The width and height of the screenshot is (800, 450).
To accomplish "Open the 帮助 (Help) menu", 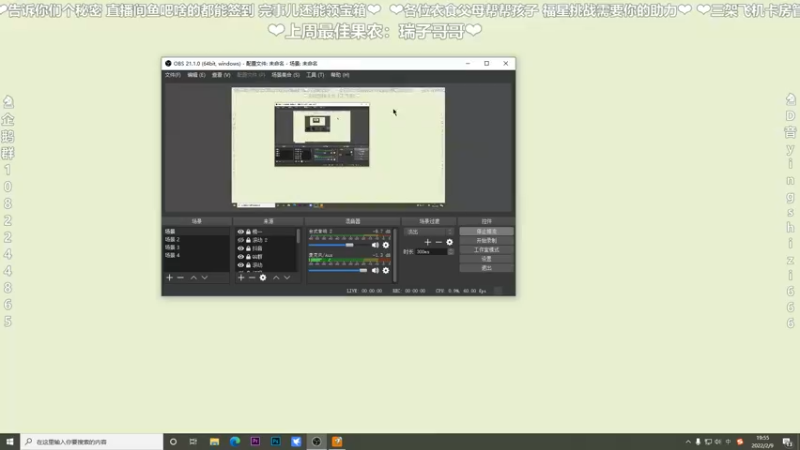I will (340, 75).
